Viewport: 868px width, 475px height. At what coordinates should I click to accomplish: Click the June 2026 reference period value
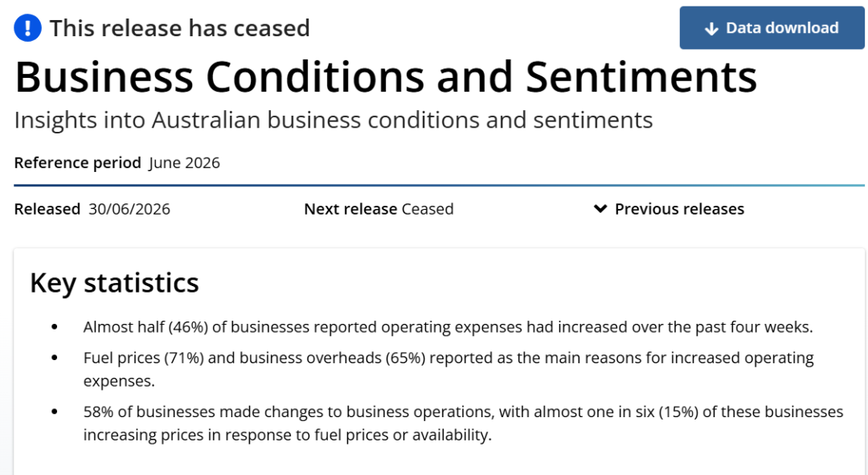pyautogui.click(x=184, y=163)
